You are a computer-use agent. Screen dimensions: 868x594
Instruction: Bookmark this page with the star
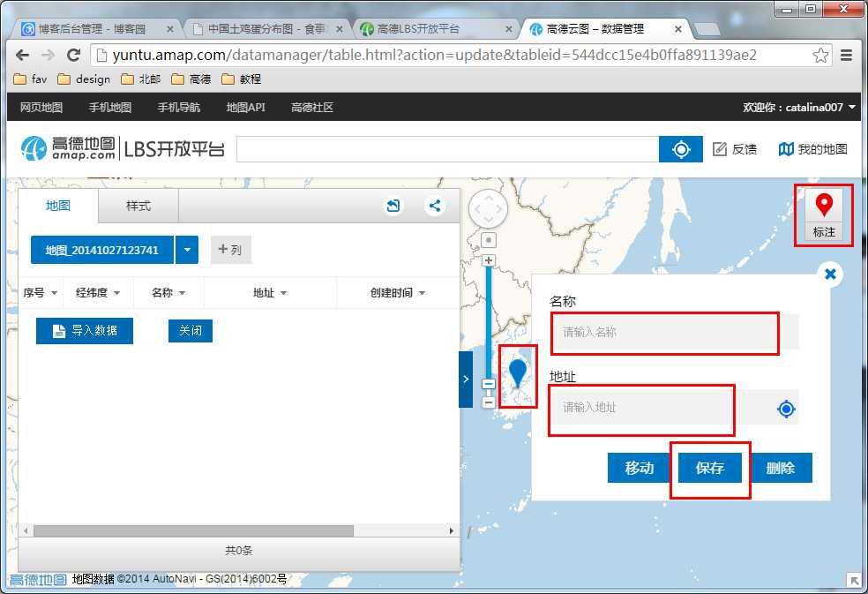[x=820, y=55]
